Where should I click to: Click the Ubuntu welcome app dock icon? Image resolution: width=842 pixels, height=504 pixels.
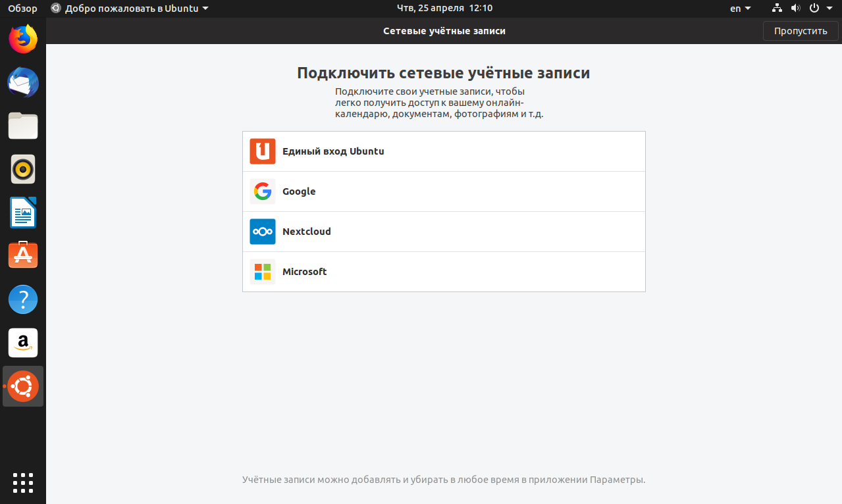23,386
